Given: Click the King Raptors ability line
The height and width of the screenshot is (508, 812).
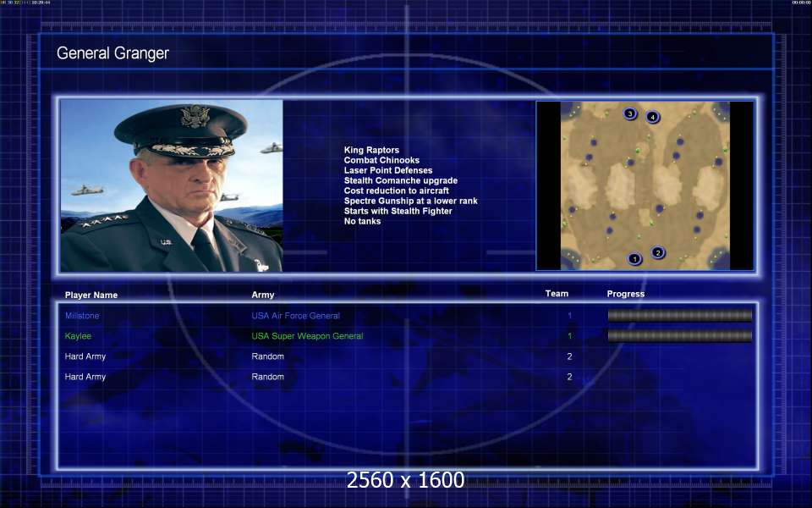Looking at the screenshot, I should 371,151.
